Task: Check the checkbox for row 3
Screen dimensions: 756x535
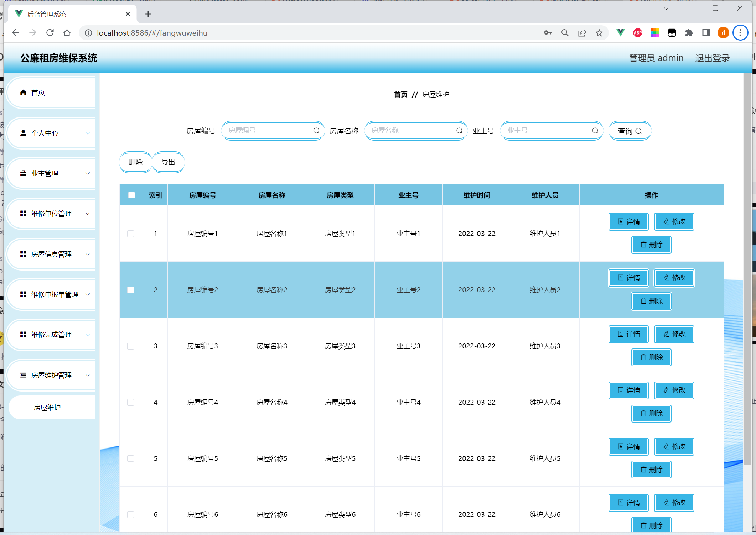Action: 131,346
